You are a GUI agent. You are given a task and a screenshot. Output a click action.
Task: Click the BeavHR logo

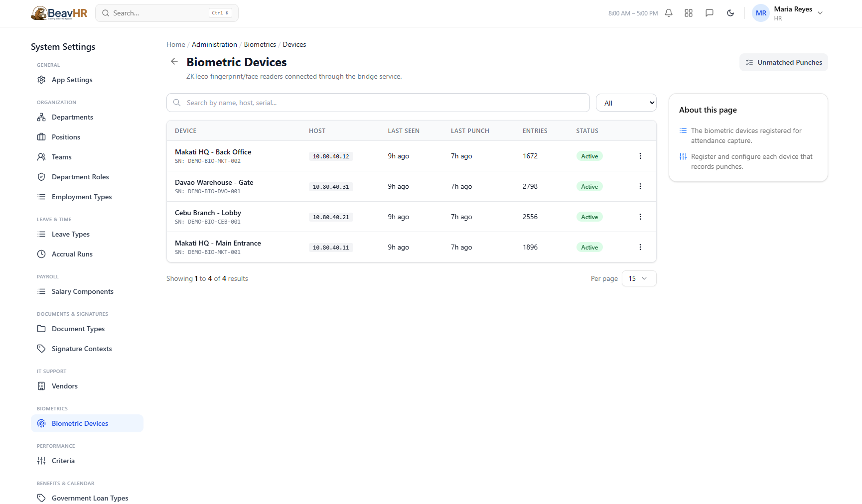click(x=59, y=13)
